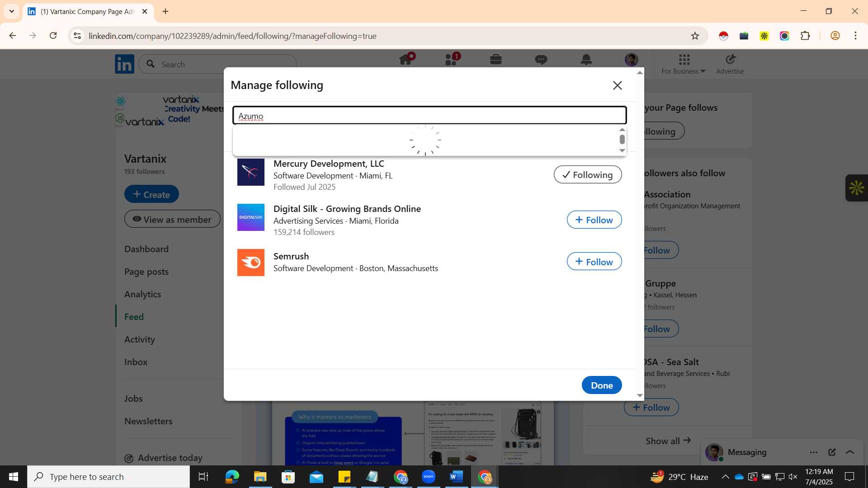This screenshot has width=868, height=488.
Task: Open Inbox in sidebar
Action: tap(136, 362)
